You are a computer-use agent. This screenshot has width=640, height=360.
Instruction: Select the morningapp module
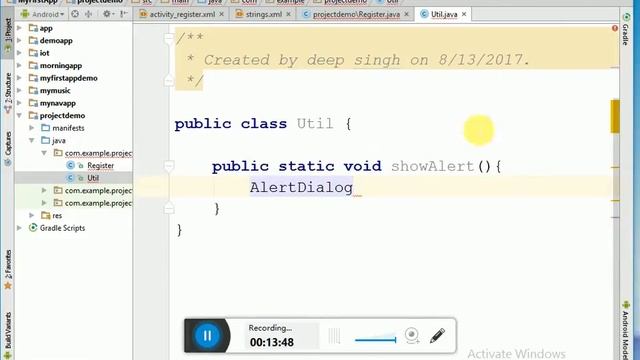click(x=61, y=65)
